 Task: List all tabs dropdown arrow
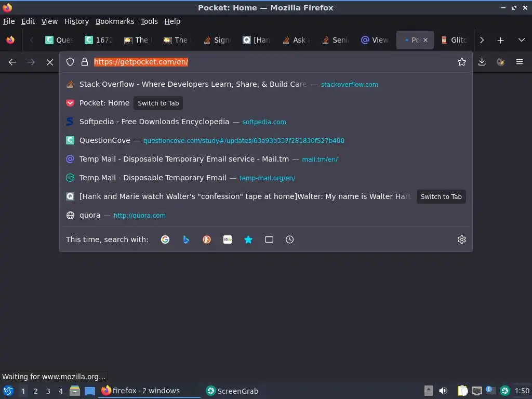(522, 40)
